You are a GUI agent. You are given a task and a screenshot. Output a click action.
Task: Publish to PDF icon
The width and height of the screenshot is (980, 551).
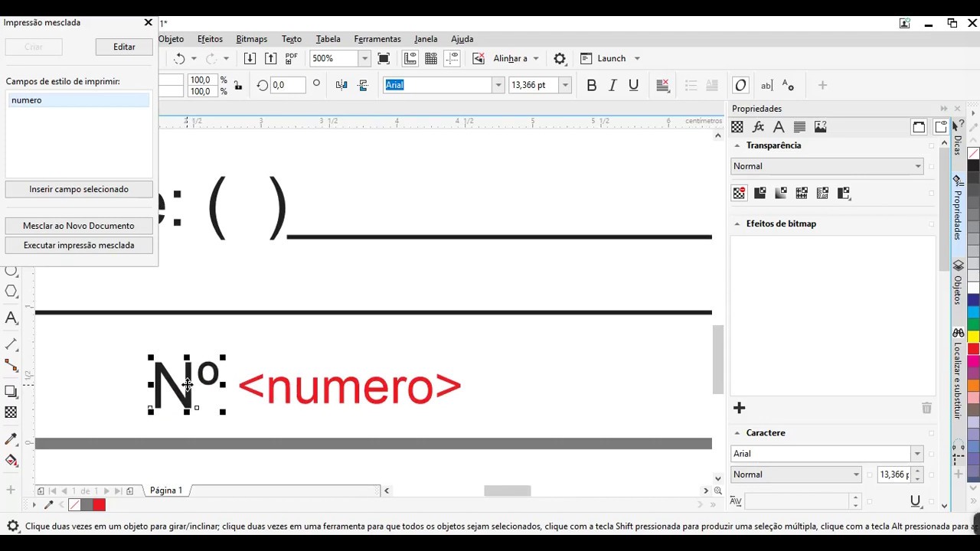tap(291, 58)
